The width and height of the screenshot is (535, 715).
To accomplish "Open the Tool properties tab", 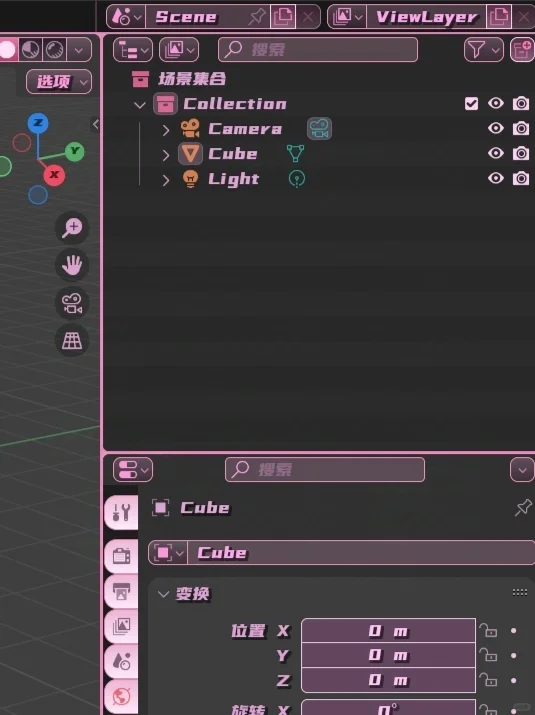I will pyautogui.click(x=121, y=512).
